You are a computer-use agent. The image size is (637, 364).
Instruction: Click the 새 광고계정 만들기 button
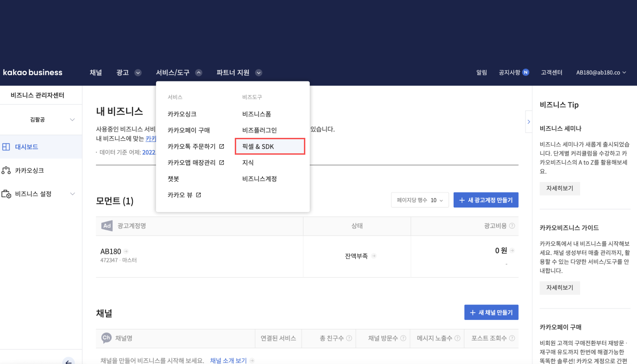pyautogui.click(x=486, y=200)
